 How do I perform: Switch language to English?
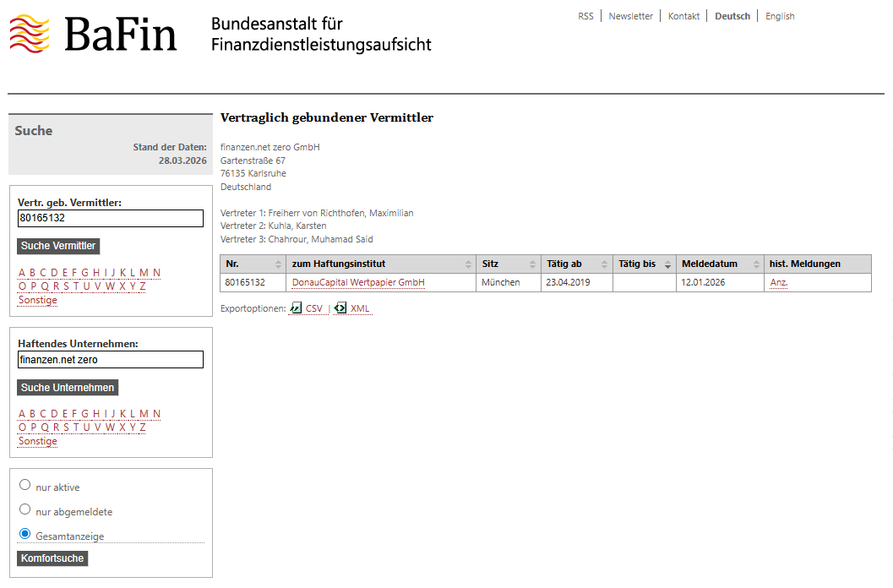coord(780,15)
